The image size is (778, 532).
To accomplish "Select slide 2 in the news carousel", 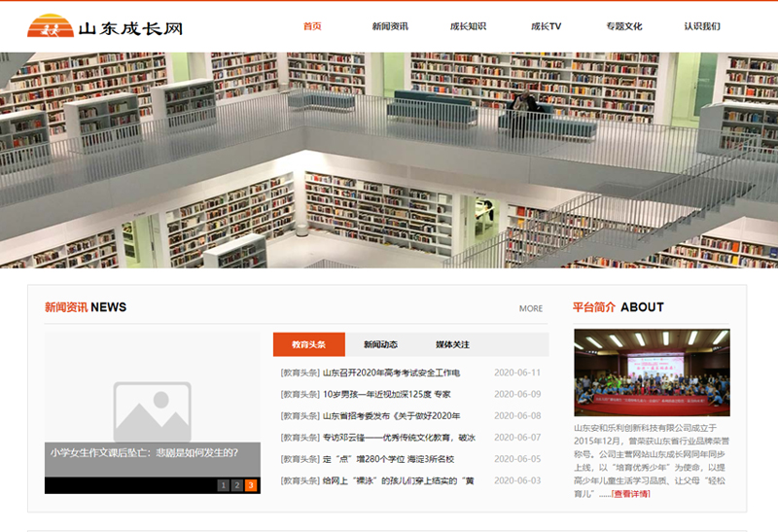I will click(237, 485).
